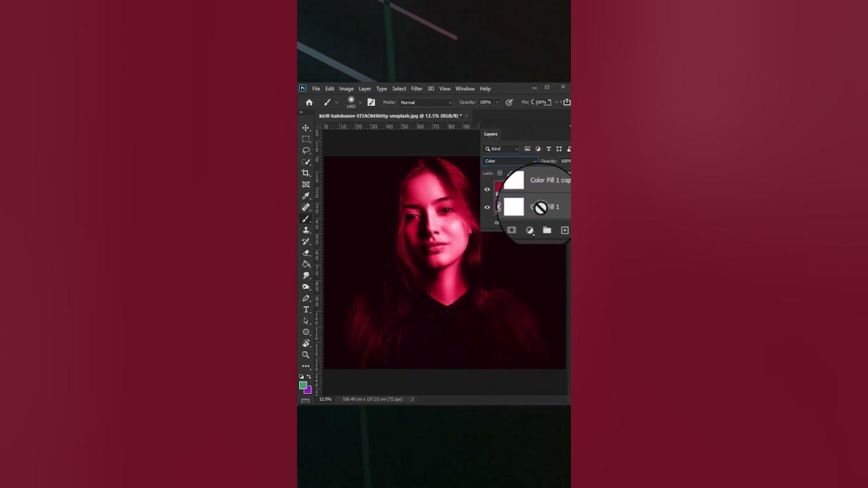Click the Color Fill 1 layer link icon
Viewport: 868px width, 488px height.
[499, 207]
